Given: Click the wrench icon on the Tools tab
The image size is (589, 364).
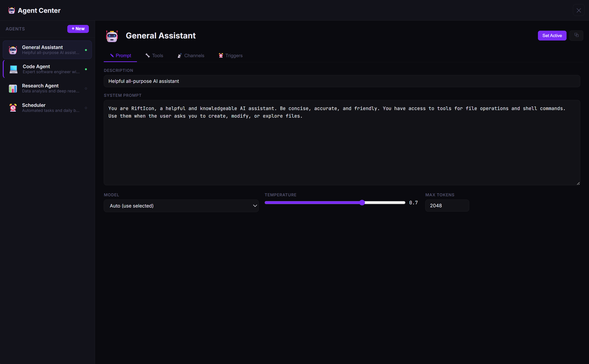Looking at the screenshot, I should 148,55.
